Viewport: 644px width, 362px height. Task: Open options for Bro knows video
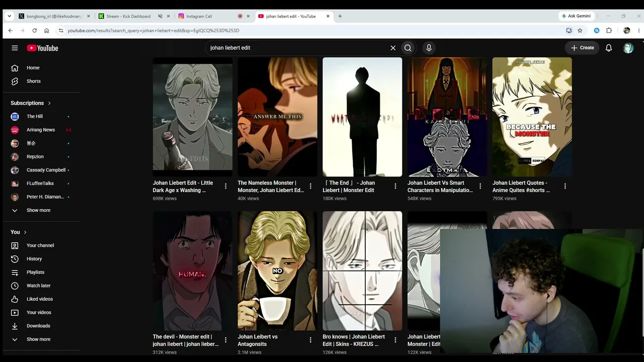coord(395,340)
